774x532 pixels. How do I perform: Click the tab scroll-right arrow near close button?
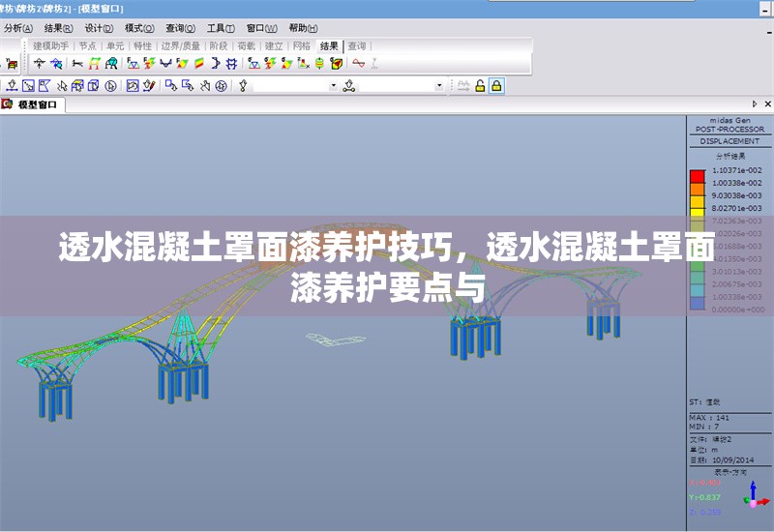click(x=755, y=103)
